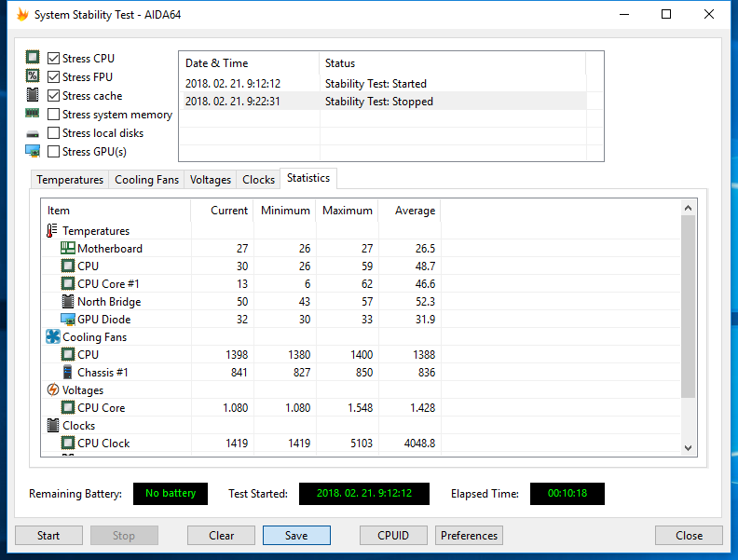
Task: Click the Item column header
Action: pos(116,211)
